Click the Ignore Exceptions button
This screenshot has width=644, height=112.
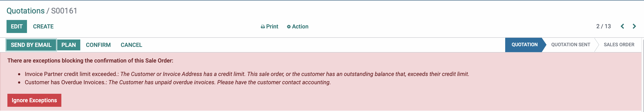(34, 100)
